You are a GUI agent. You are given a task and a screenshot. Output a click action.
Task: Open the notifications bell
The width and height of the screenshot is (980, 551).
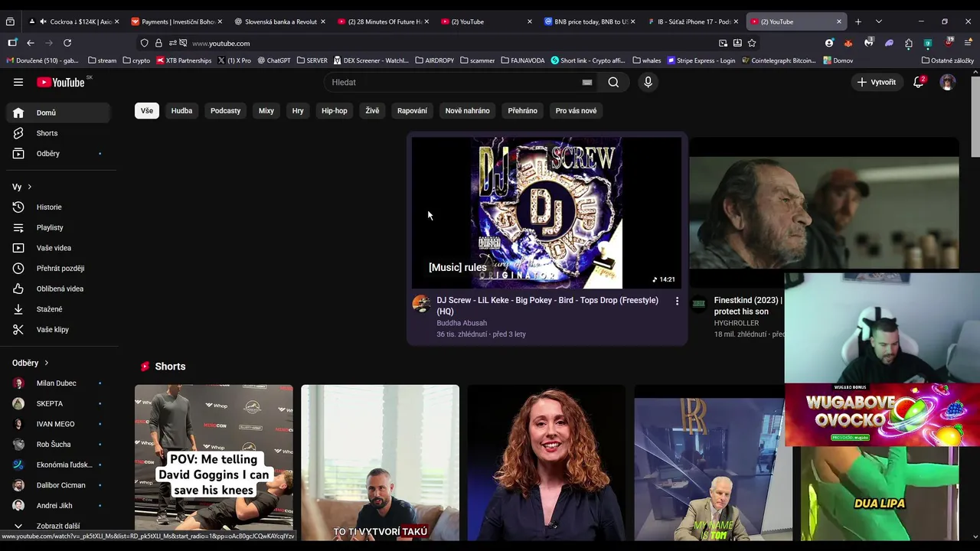click(x=919, y=82)
